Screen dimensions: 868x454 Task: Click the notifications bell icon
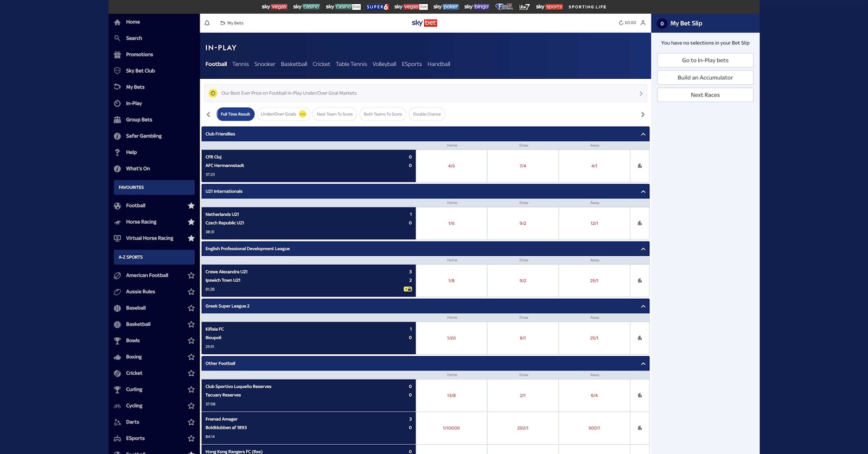coord(207,23)
